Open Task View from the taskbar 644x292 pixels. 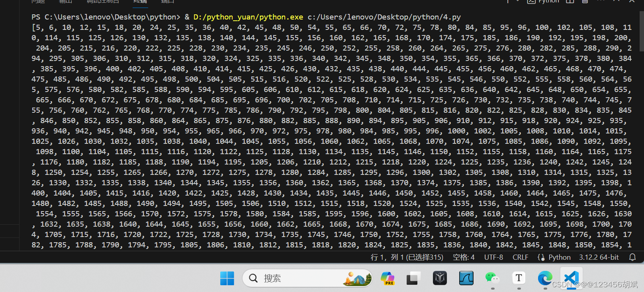click(413, 278)
